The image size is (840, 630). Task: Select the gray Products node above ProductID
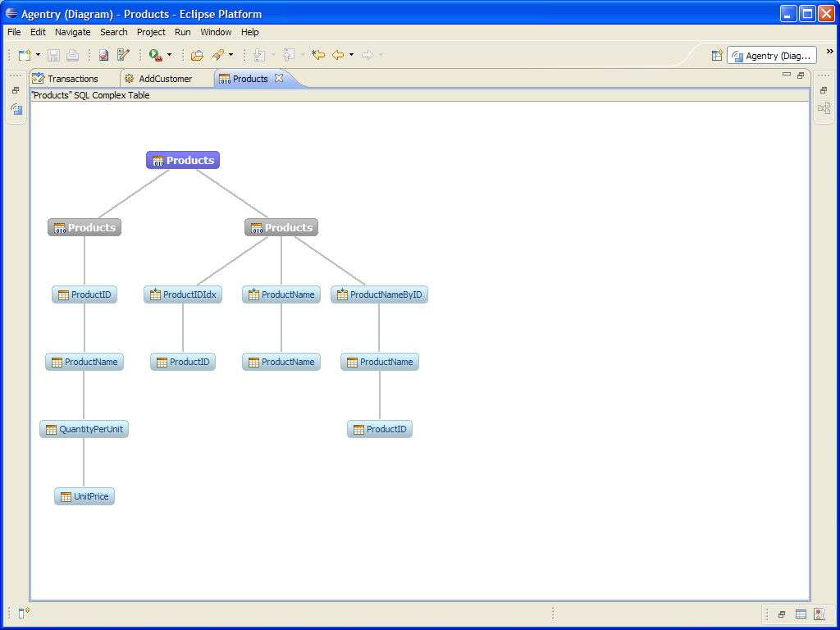point(84,228)
